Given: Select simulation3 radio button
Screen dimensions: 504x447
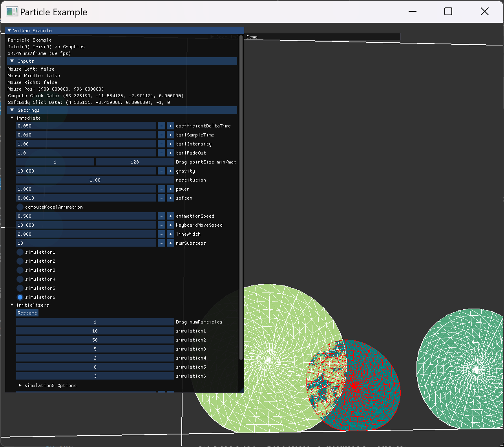Looking at the screenshot, I should pos(20,270).
